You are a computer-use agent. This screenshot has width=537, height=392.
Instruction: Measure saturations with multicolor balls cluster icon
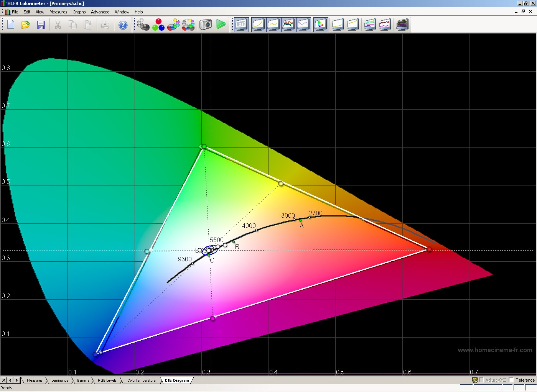click(x=188, y=25)
